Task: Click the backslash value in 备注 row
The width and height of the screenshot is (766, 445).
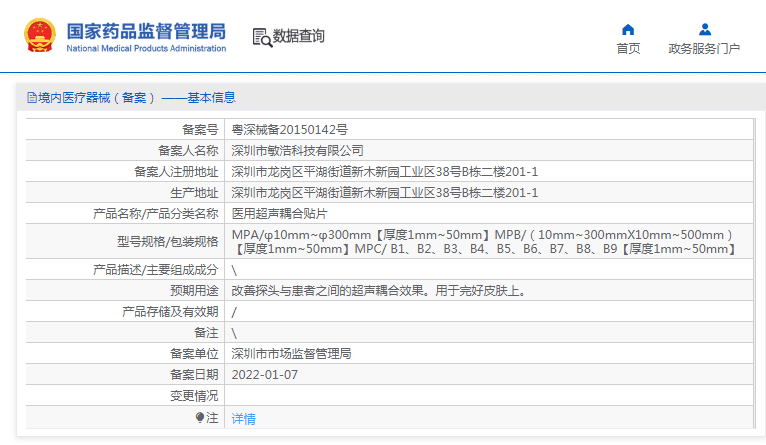Action: [x=234, y=333]
